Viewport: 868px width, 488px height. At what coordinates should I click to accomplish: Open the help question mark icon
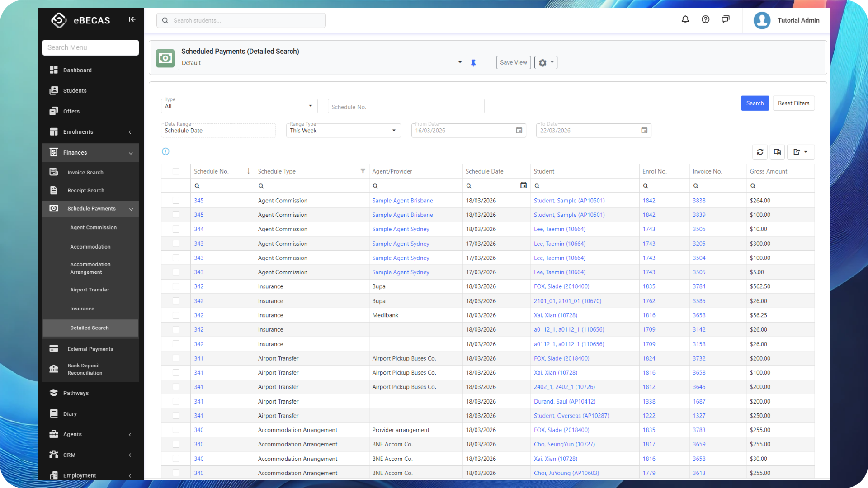[x=705, y=19]
